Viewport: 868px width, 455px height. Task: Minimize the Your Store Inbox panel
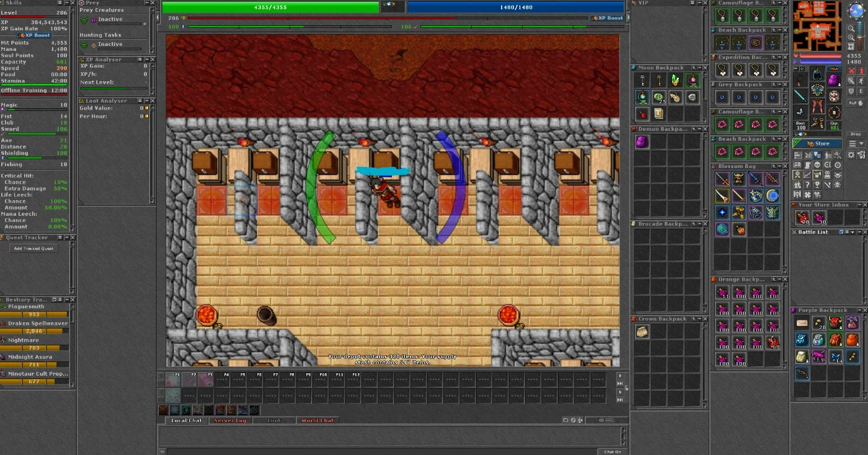point(860,205)
